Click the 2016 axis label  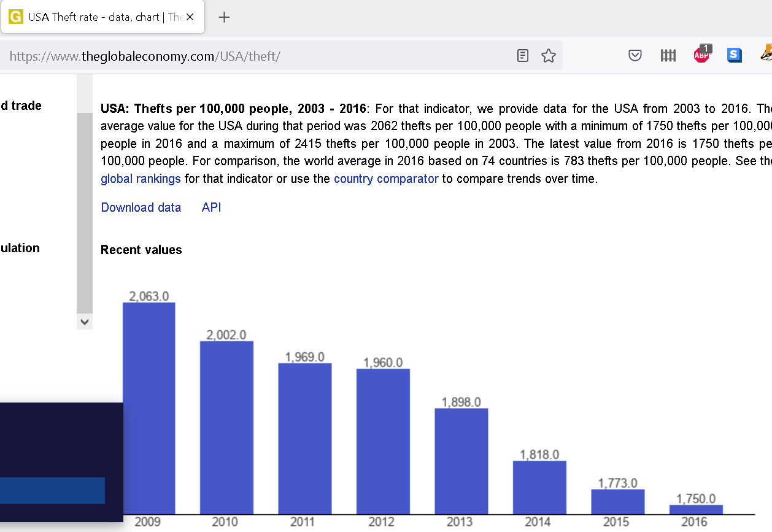coord(695,522)
